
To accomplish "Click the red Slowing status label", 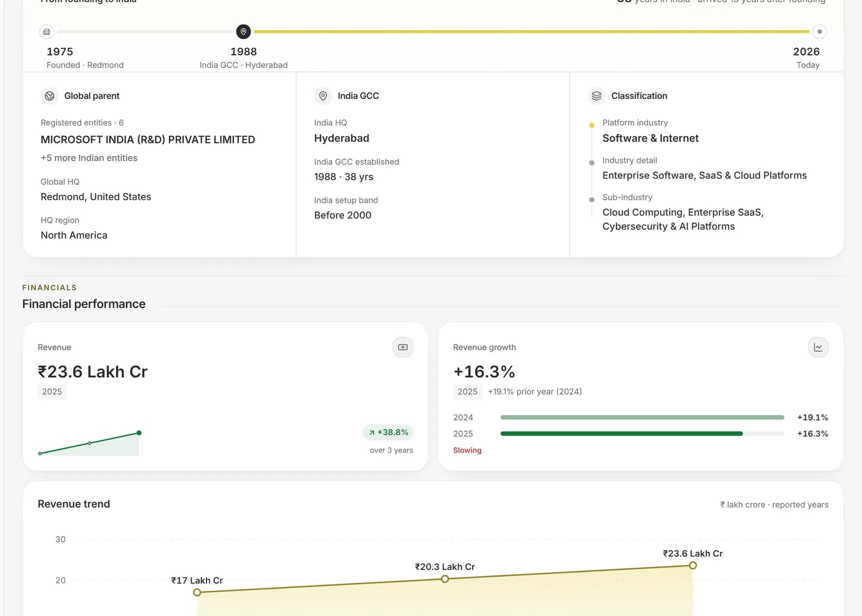I will (x=467, y=450).
